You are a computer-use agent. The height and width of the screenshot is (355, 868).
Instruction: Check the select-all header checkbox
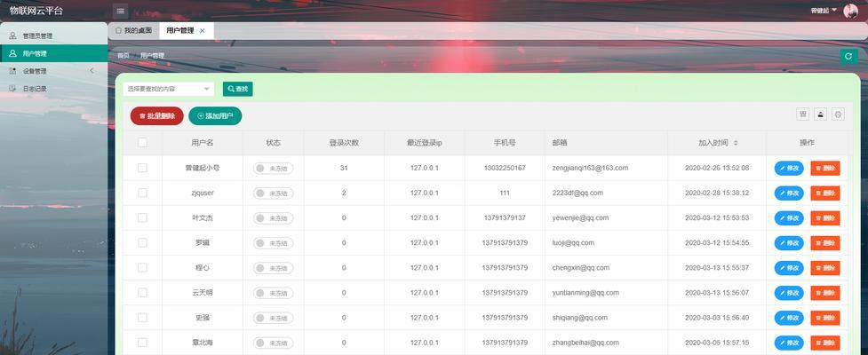click(142, 143)
